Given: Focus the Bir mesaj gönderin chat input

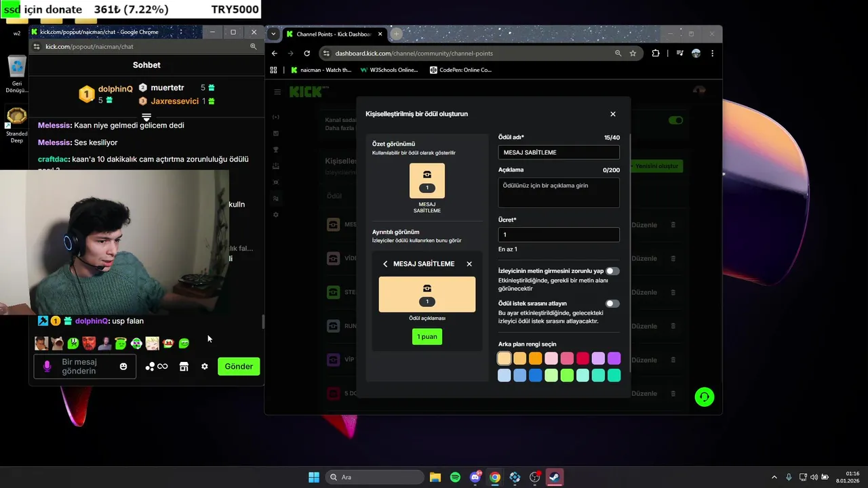Looking at the screenshot, I should tap(85, 367).
